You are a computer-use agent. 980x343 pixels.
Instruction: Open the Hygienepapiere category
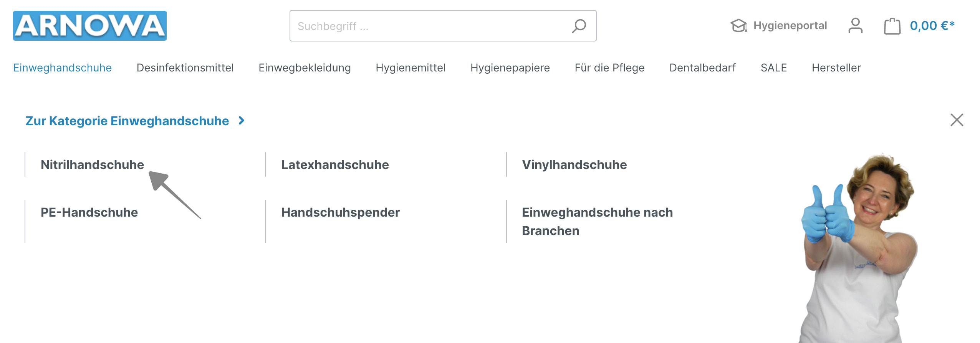pyautogui.click(x=510, y=68)
